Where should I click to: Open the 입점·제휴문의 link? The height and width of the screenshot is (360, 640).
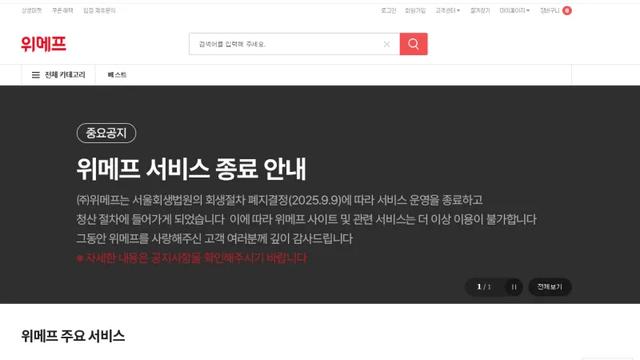(x=99, y=11)
